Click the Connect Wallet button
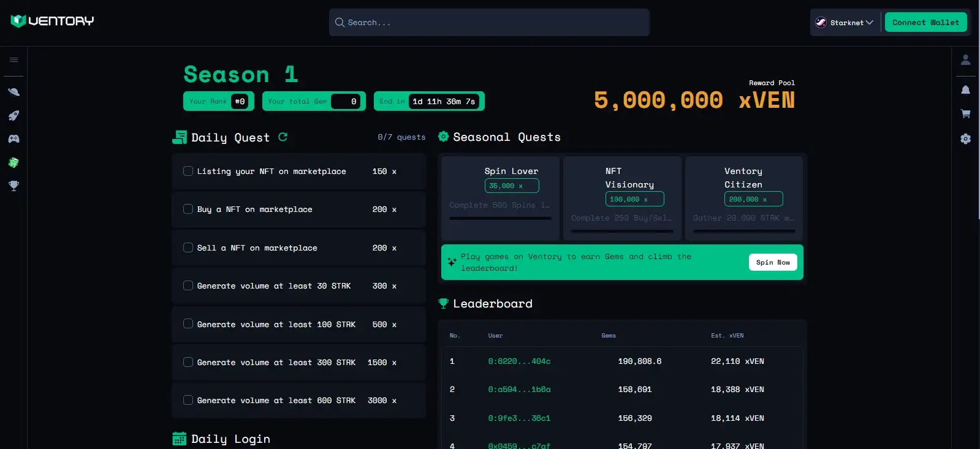Image resolution: width=980 pixels, height=449 pixels. 925,23
